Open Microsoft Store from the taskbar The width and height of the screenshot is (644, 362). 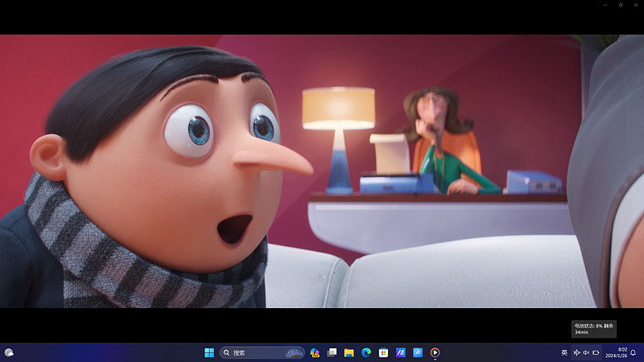tap(383, 352)
